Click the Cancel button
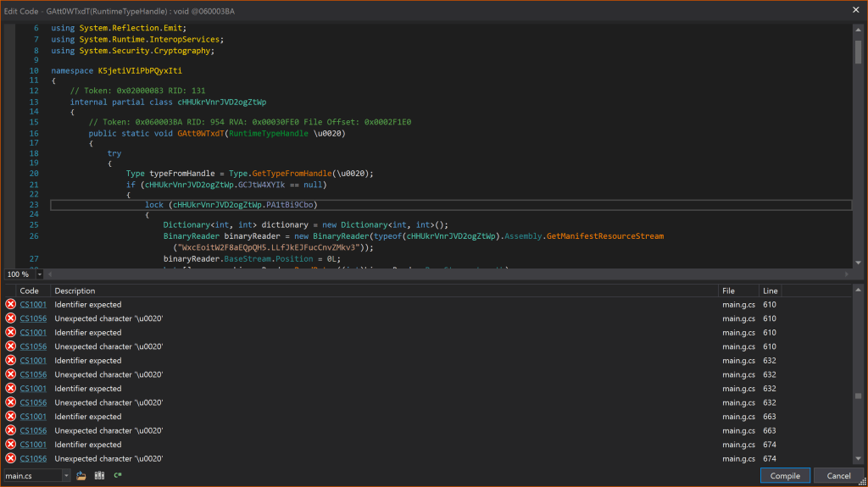Image resolution: width=868 pixels, height=487 pixels. tap(838, 476)
